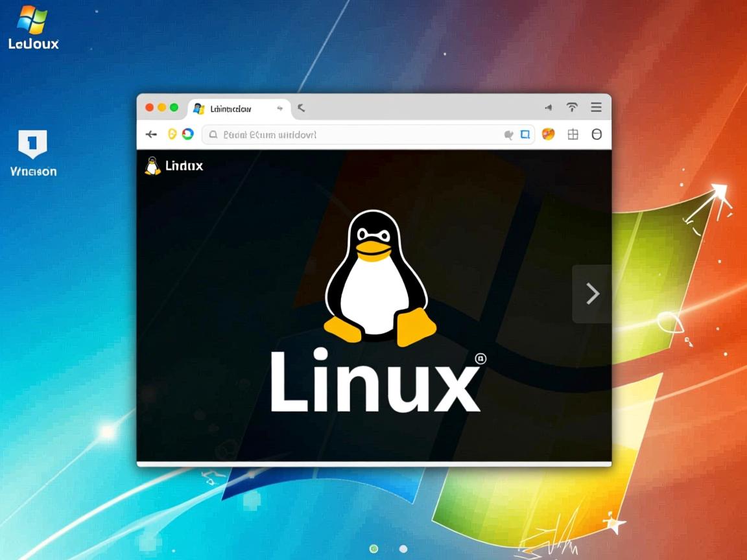This screenshot has height=560, width=747.
Task: Open the colorful profile avatar in the toolbar
Action: 549,134
